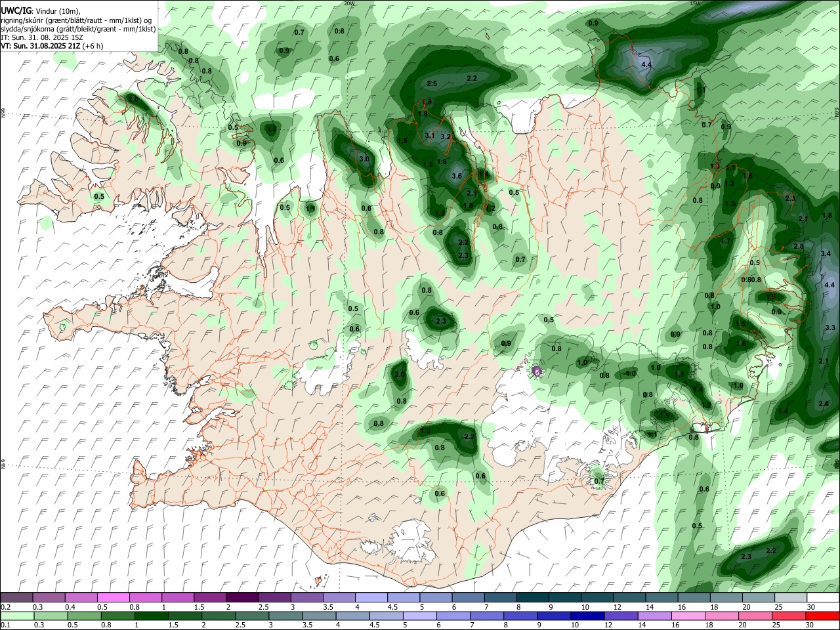
Task: Click the 2.5 value in the northern rain band
Action: (x=432, y=84)
